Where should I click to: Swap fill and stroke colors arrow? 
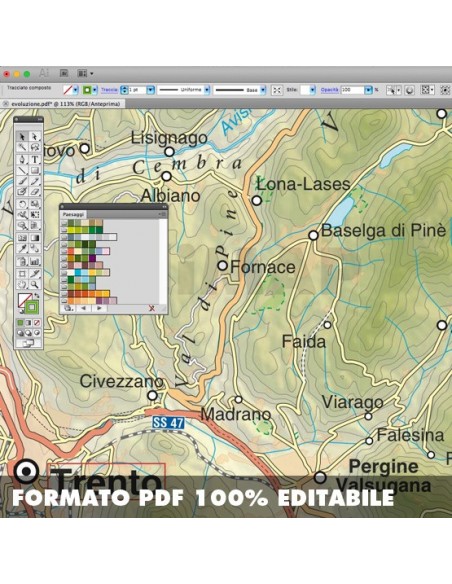(x=37, y=295)
